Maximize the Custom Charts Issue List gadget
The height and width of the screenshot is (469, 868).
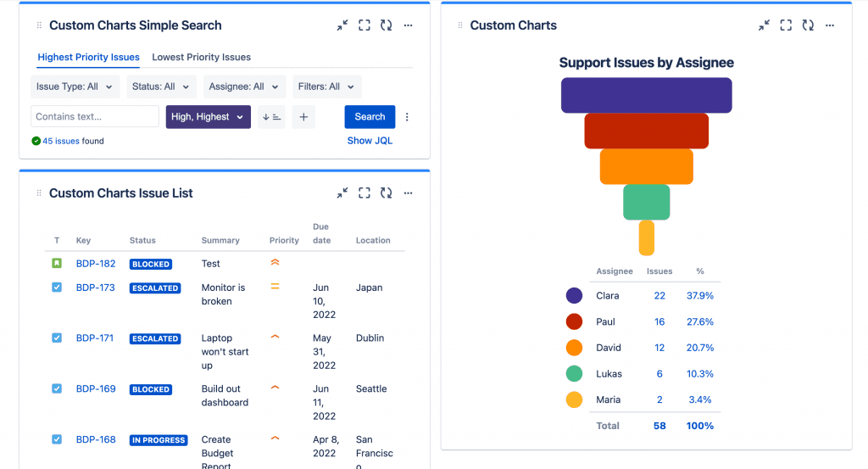point(364,193)
